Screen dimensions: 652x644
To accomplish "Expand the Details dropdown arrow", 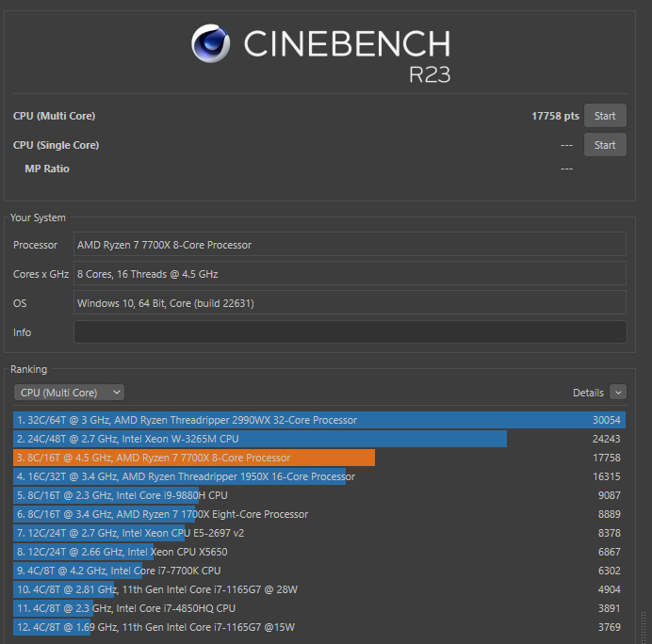I will 618,393.
